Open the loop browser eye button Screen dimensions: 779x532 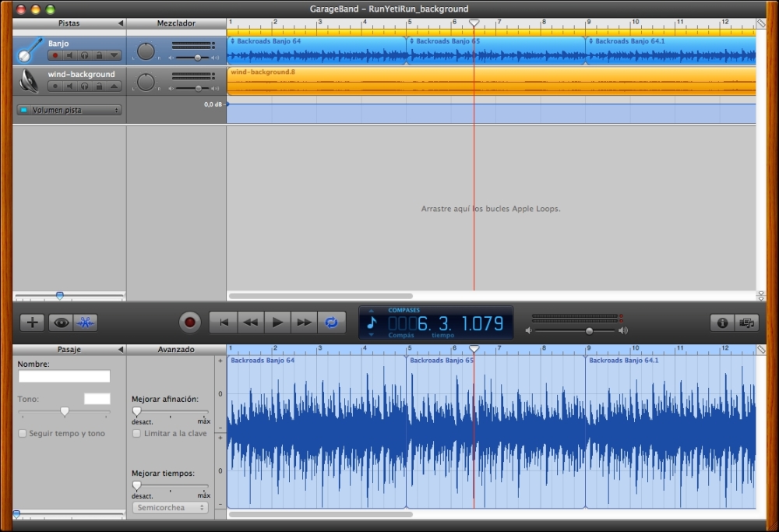[61, 323]
